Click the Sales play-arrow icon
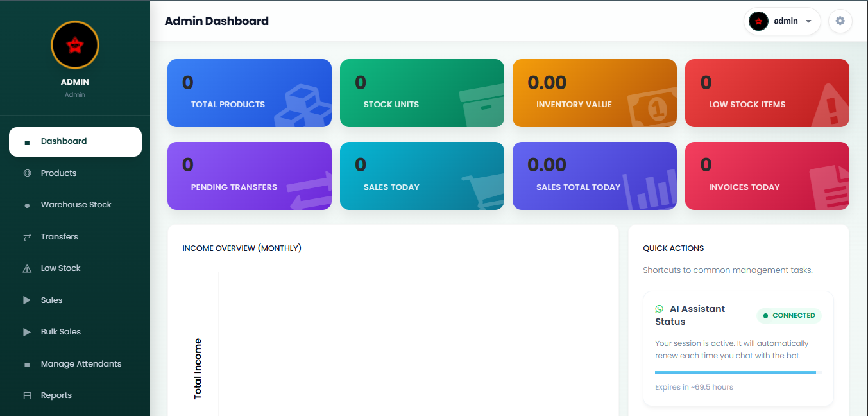The height and width of the screenshot is (416, 868). click(27, 300)
